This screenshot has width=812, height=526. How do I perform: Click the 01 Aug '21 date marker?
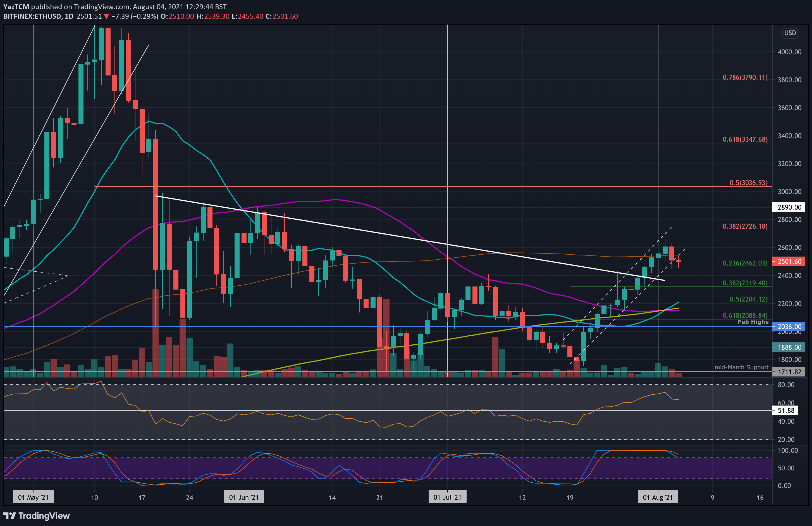[658, 497]
